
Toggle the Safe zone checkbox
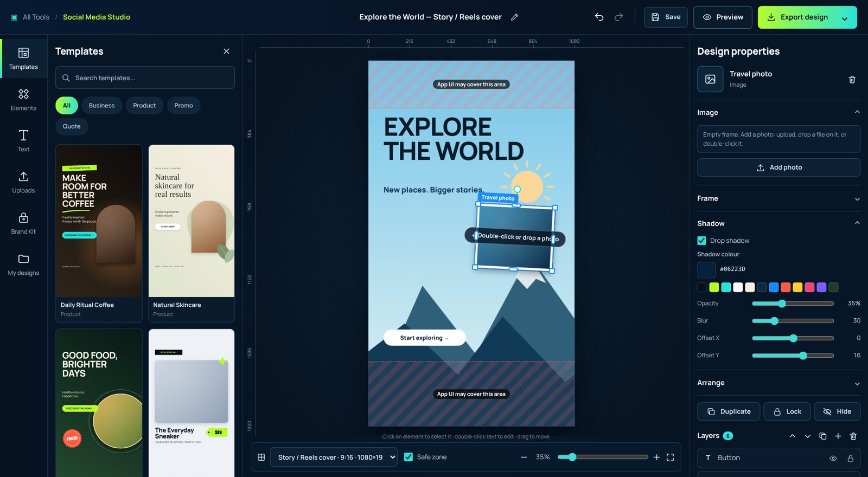pyautogui.click(x=409, y=457)
